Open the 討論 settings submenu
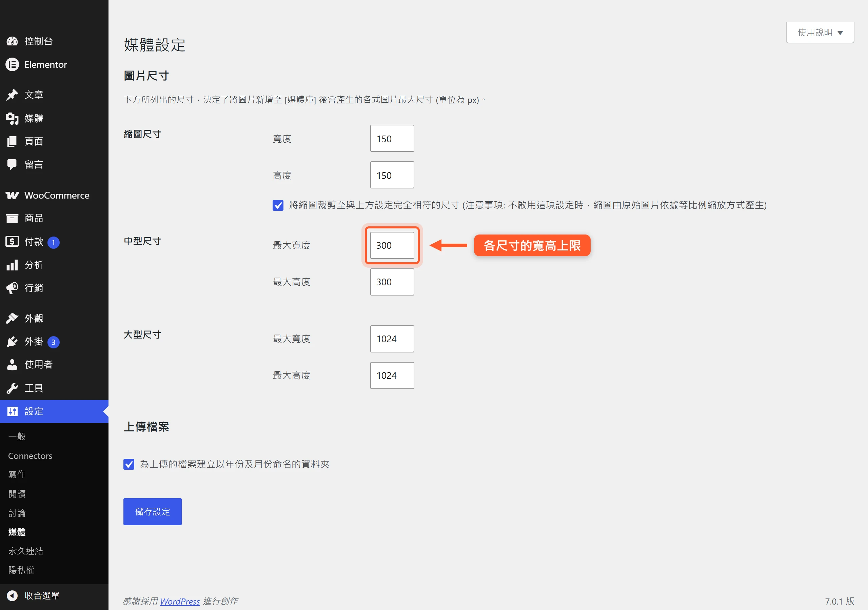This screenshot has width=868, height=610. click(17, 513)
